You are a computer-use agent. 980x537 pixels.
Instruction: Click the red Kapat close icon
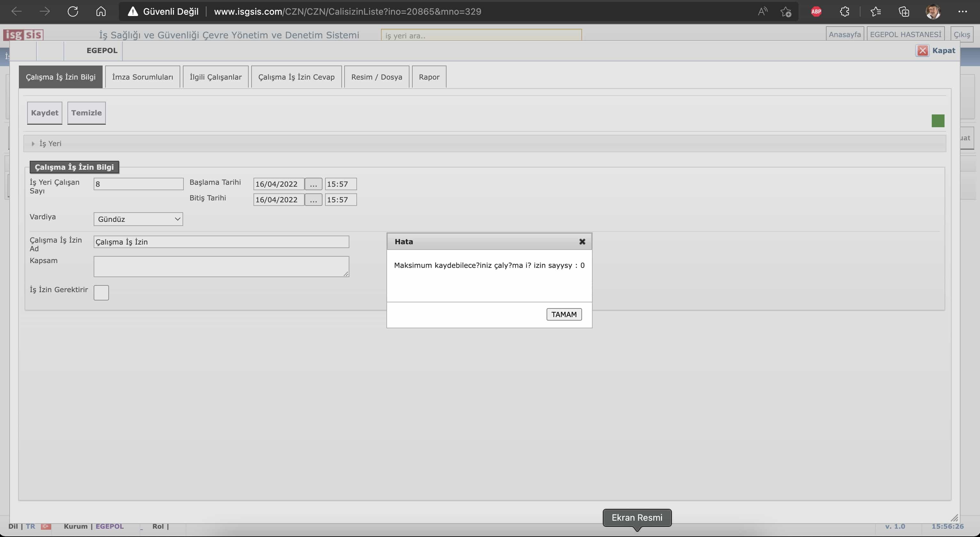(x=922, y=51)
